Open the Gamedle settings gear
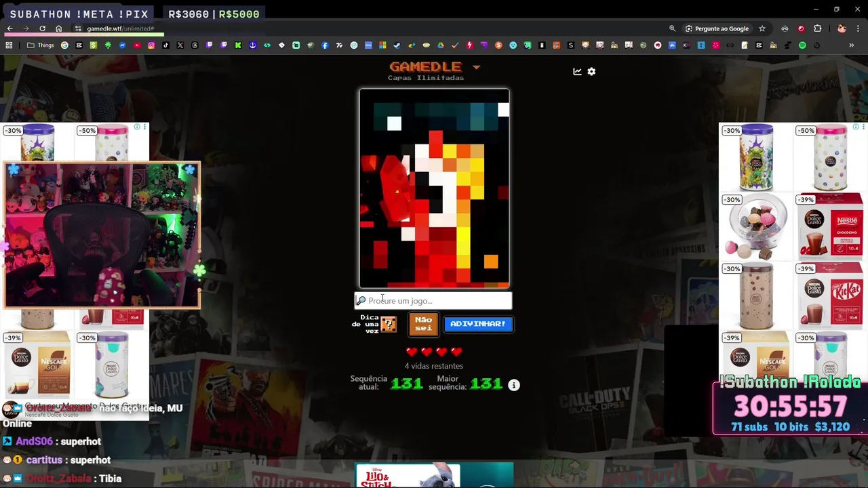The height and width of the screenshot is (488, 868). click(x=591, y=71)
